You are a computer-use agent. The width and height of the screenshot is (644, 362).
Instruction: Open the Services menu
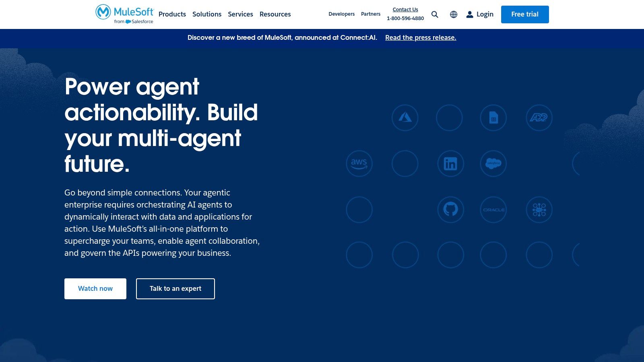[240, 14]
